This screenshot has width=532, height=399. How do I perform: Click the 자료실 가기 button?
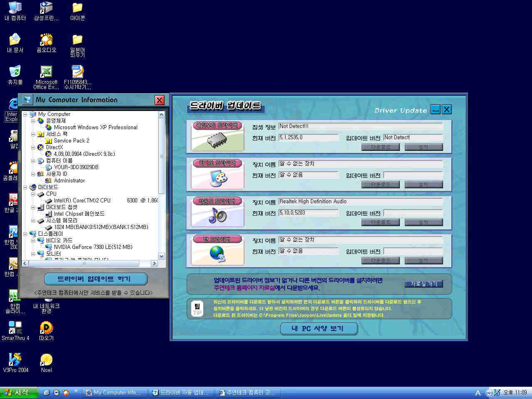[424, 283]
